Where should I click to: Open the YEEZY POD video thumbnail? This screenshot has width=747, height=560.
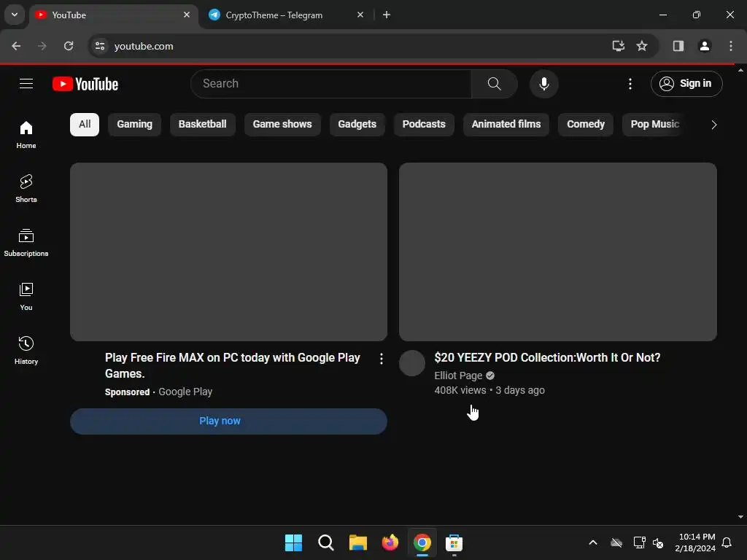pyautogui.click(x=558, y=252)
